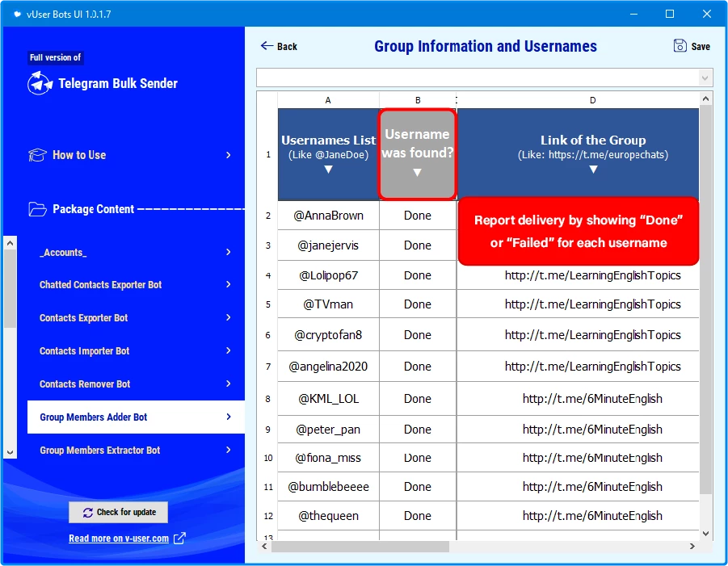Click the horizontal scrollbar thumb
This screenshot has width=728, height=566.
coord(360,546)
